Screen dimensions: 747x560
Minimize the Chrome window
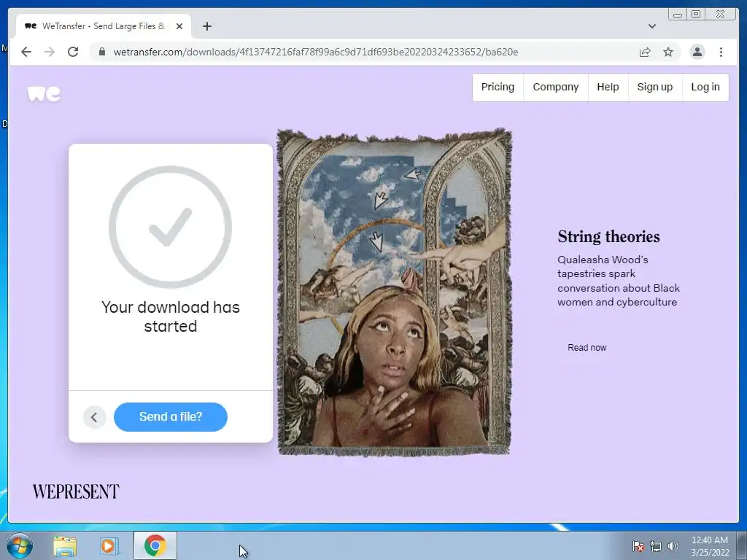point(678,15)
